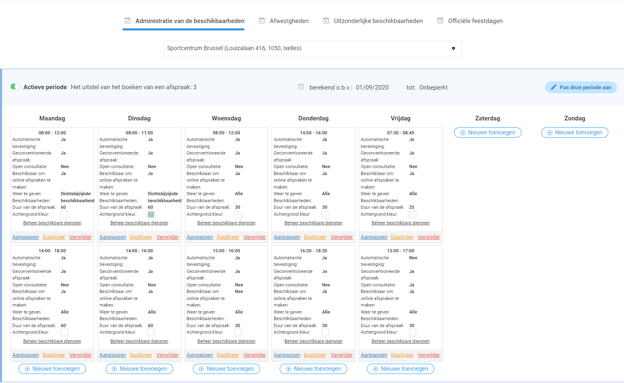Viewport: 624px width, 383px height.
Task: Toggle the Actieve periode switch
Action: click(15, 86)
